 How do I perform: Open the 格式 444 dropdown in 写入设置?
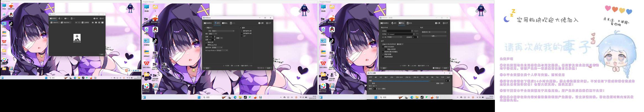[374, 86]
